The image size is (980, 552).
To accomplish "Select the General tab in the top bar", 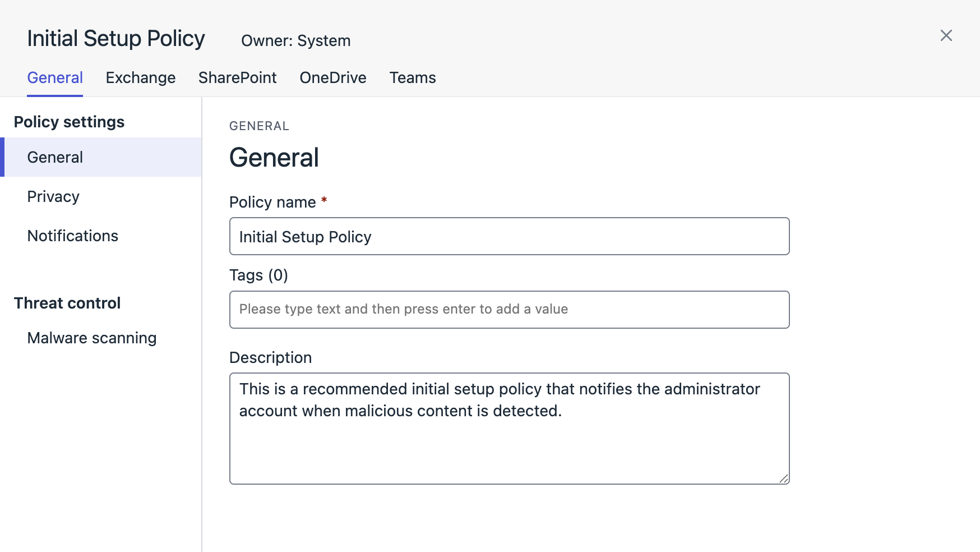I will click(x=55, y=78).
